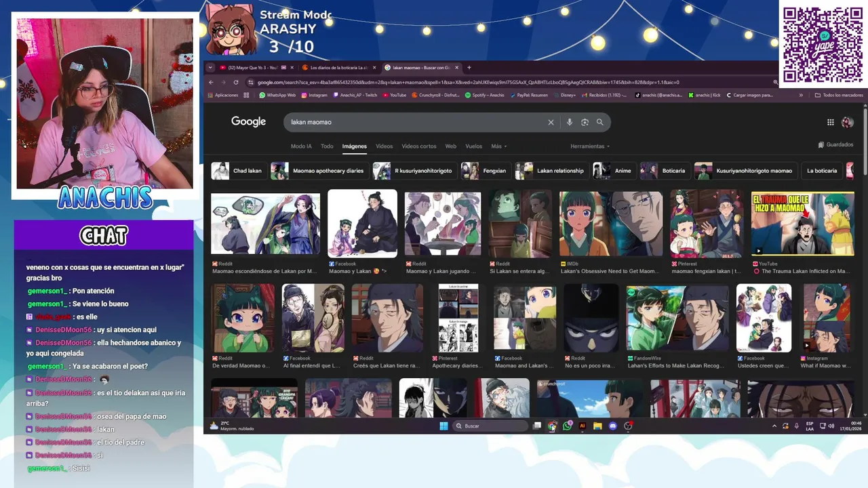The height and width of the screenshot is (488, 868).
Task: Select Maomao apothecary diaries chip
Action: pyautogui.click(x=319, y=171)
